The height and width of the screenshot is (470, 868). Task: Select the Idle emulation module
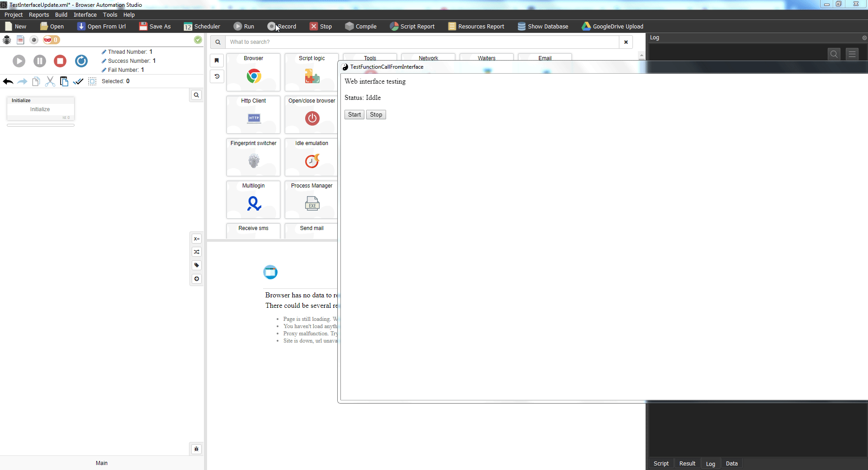pos(311,160)
